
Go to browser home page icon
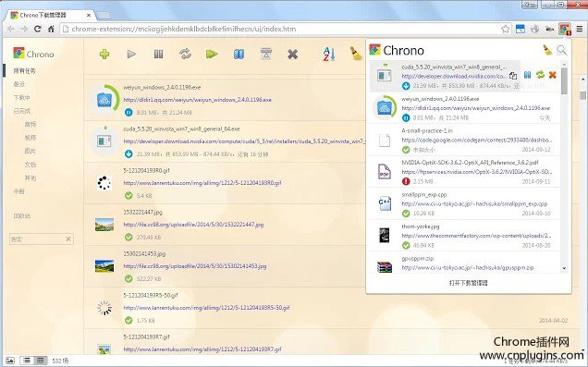click(x=51, y=29)
